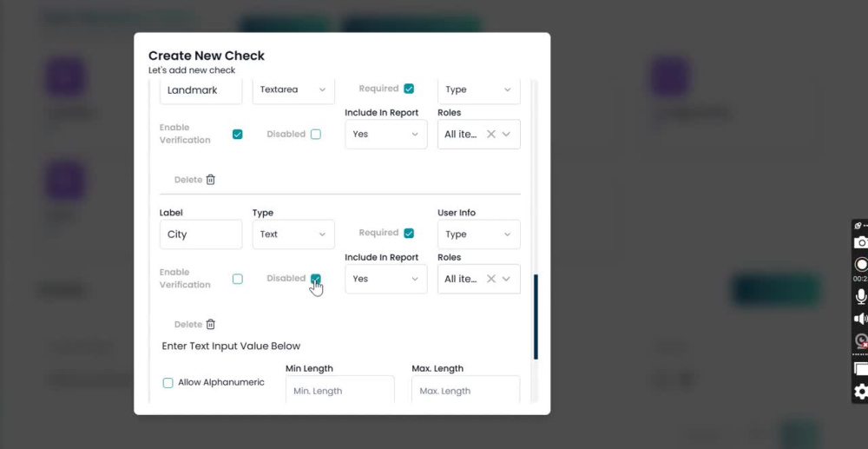Image resolution: width=868 pixels, height=449 pixels.
Task: Click the modal's vertical scrollbar thumb
Action: coord(536,317)
